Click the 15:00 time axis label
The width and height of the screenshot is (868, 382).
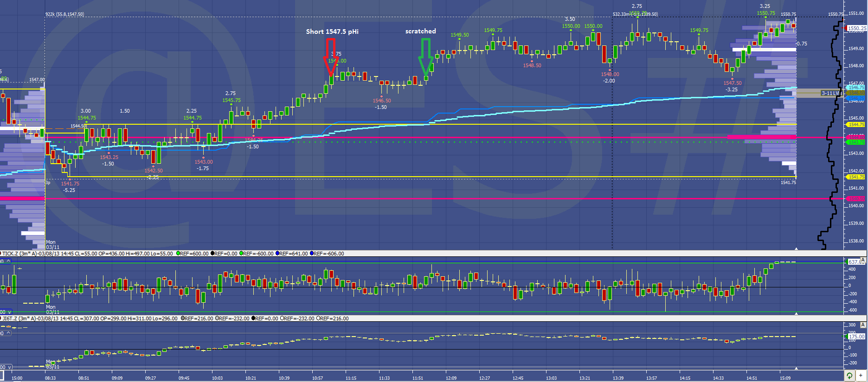[x=17, y=378]
